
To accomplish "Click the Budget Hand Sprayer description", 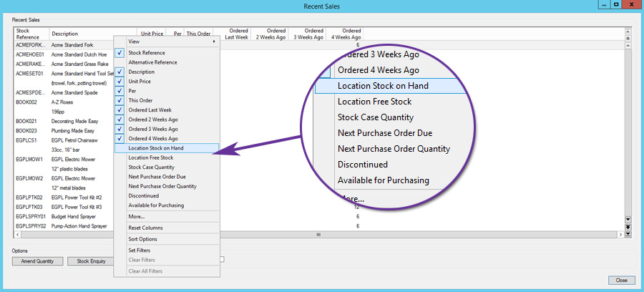I will (73, 216).
